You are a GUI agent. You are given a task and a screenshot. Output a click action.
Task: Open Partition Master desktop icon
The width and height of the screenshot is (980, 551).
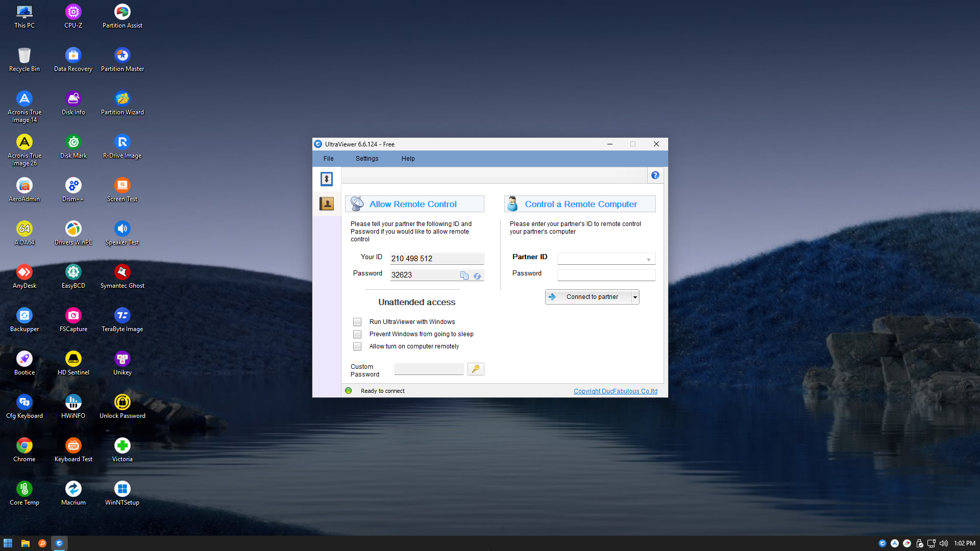[122, 60]
